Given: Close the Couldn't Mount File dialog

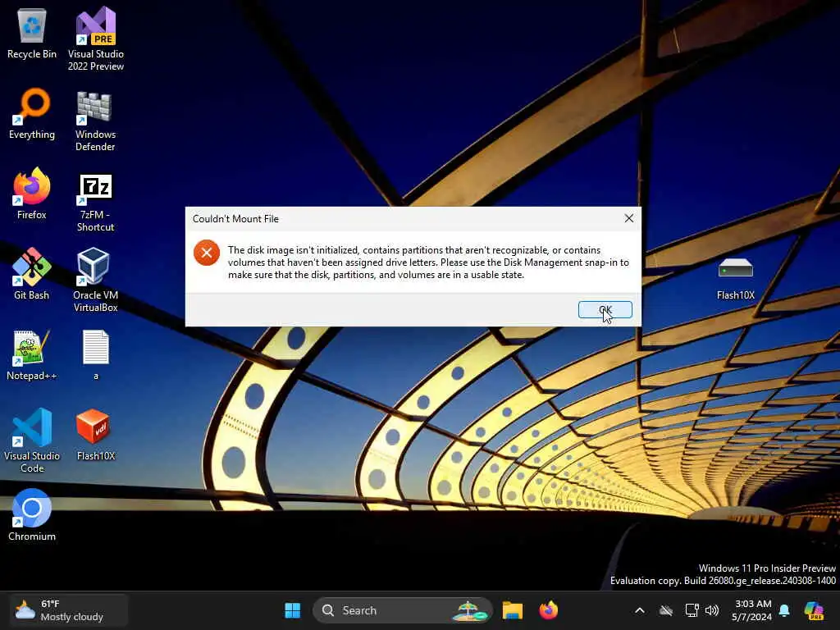Looking at the screenshot, I should point(629,218).
